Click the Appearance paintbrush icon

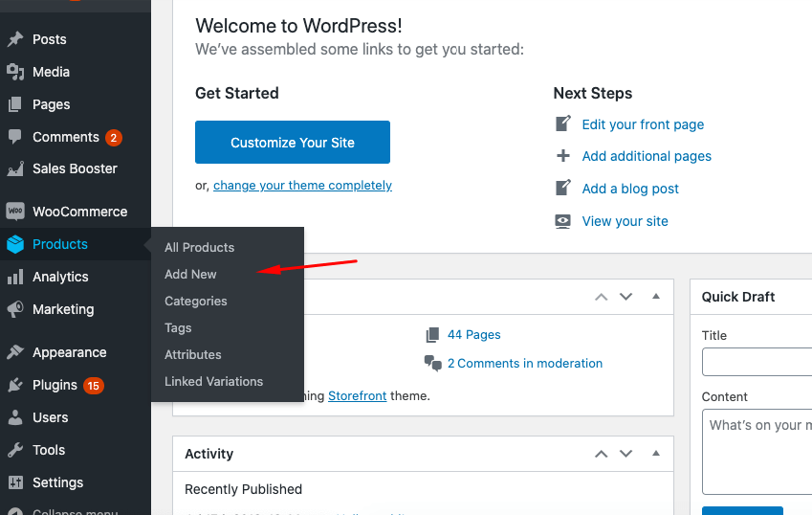[x=15, y=352]
